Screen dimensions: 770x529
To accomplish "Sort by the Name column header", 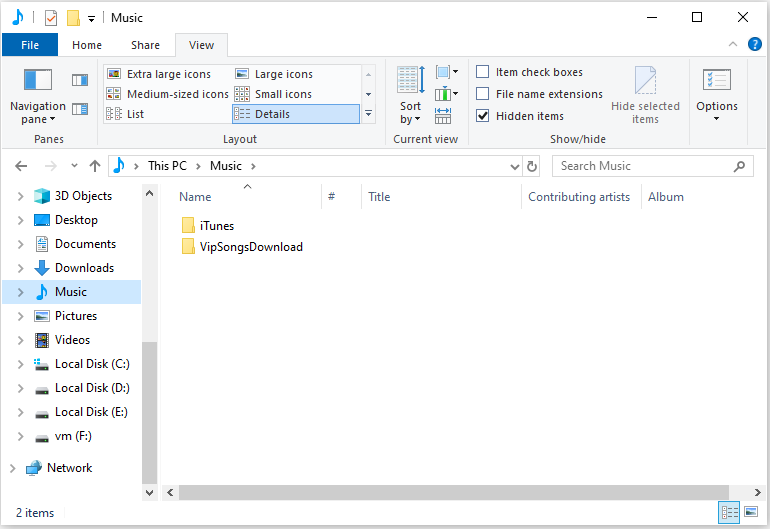I will point(195,197).
